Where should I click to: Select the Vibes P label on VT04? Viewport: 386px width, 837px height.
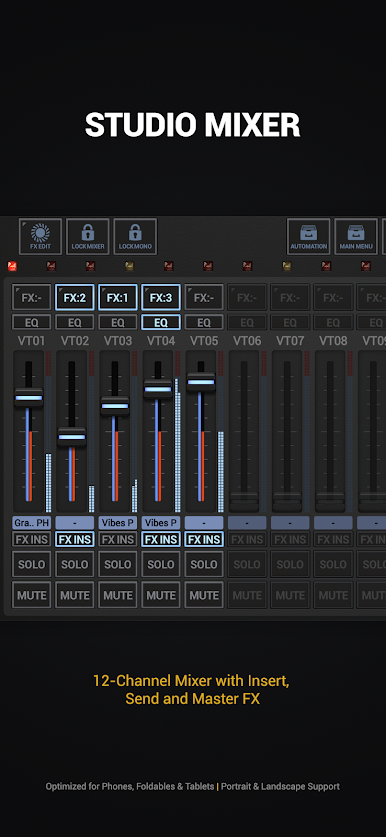coord(161,523)
